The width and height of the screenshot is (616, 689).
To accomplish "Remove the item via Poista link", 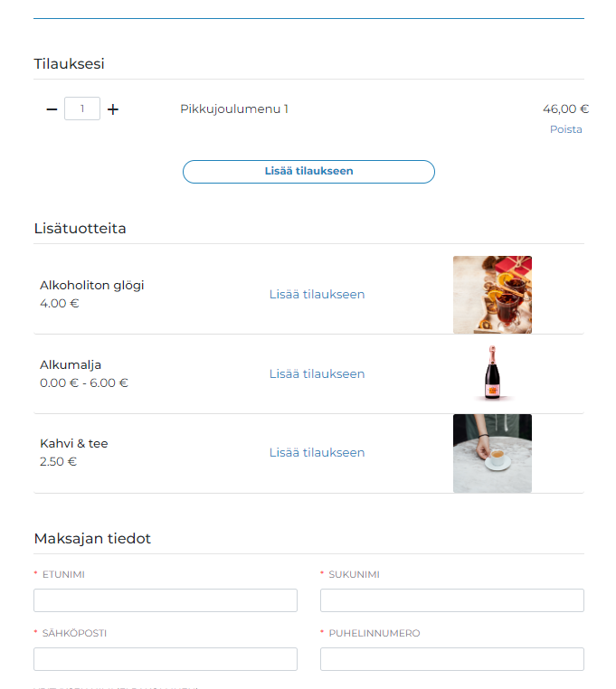I will click(565, 129).
